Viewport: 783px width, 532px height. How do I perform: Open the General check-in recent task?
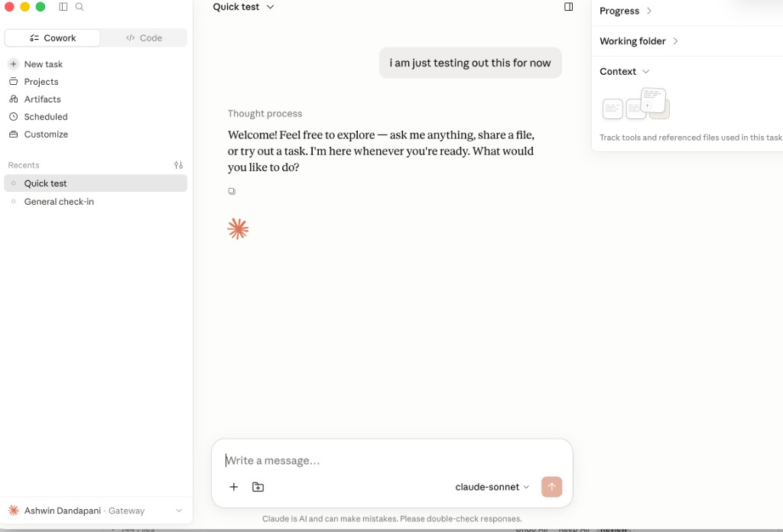coord(96,202)
